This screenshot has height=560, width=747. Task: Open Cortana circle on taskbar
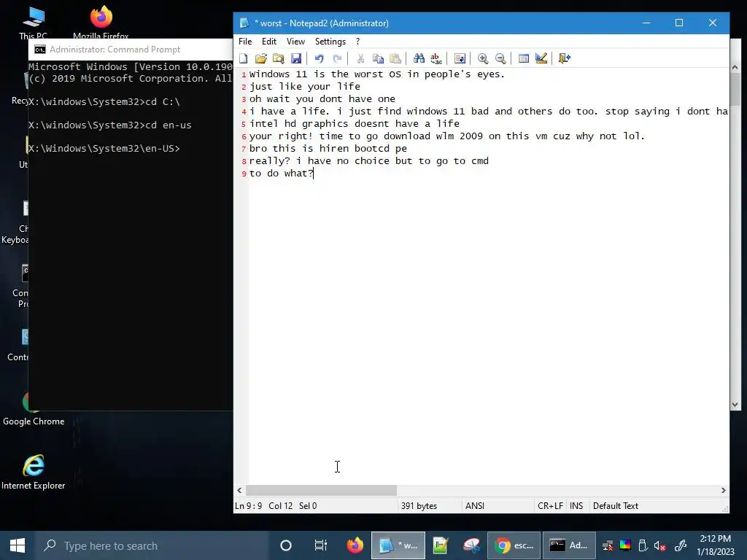pyautogui.click(x=286, y=545)
